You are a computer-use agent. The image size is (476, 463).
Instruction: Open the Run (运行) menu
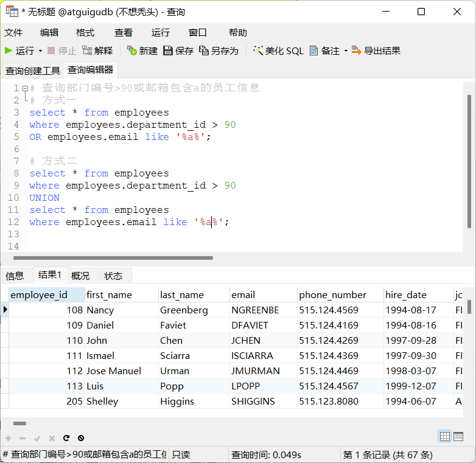tap(161, 32)
